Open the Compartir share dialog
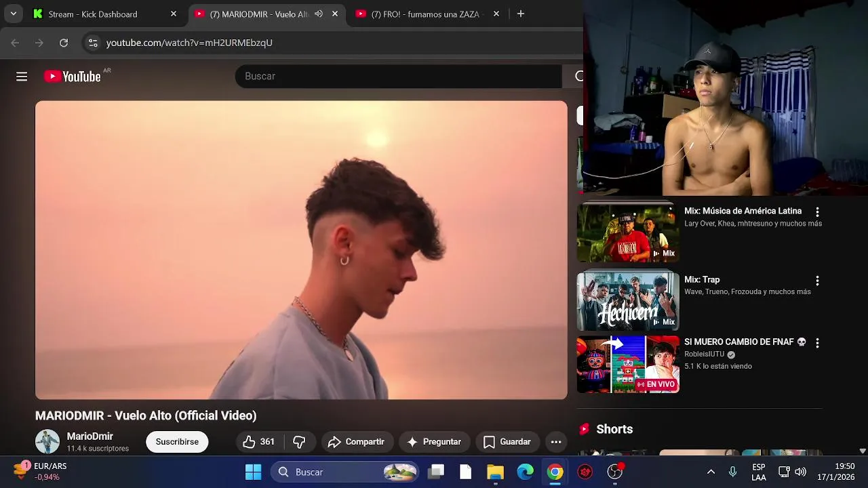868x488 pixels. pyautogui.click(x=356, y=442)
